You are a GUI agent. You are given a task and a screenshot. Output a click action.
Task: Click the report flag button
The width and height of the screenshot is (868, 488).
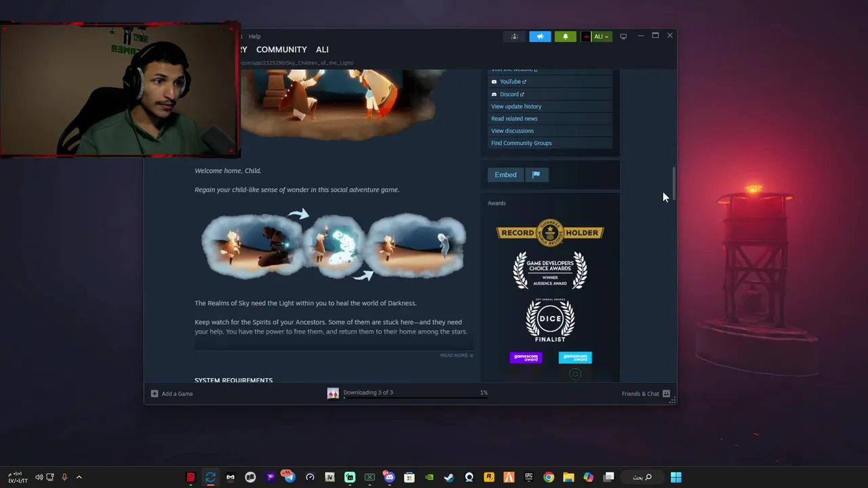pyautogui.click(x=536, y=175)
